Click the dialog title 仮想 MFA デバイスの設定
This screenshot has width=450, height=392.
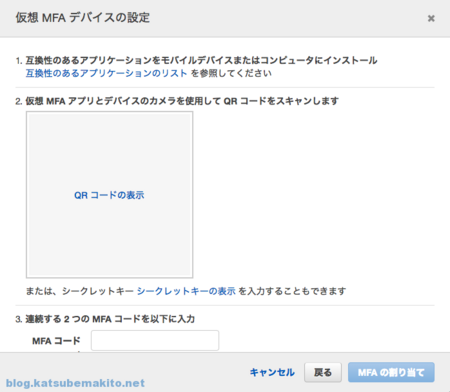(x=83, y=18)
